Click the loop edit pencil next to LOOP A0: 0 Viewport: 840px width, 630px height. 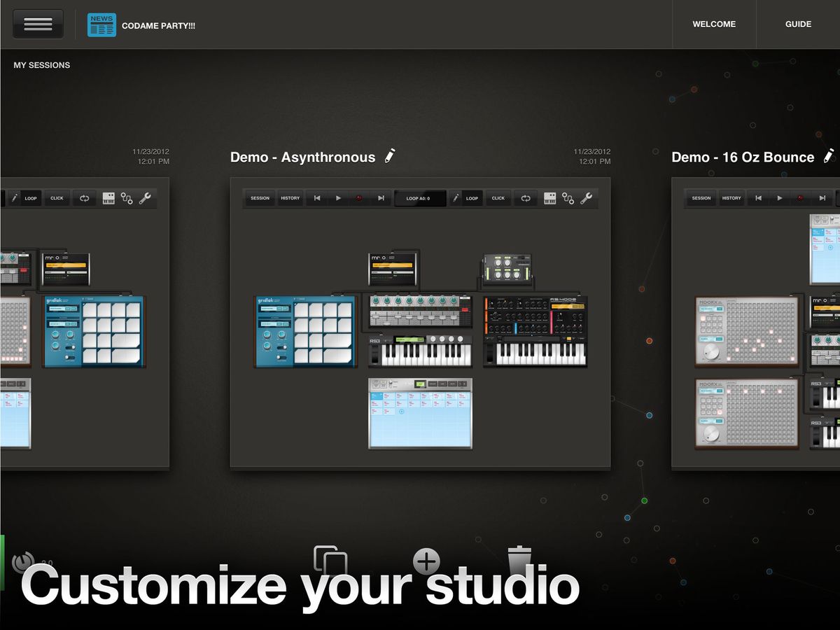pos(456,198)
